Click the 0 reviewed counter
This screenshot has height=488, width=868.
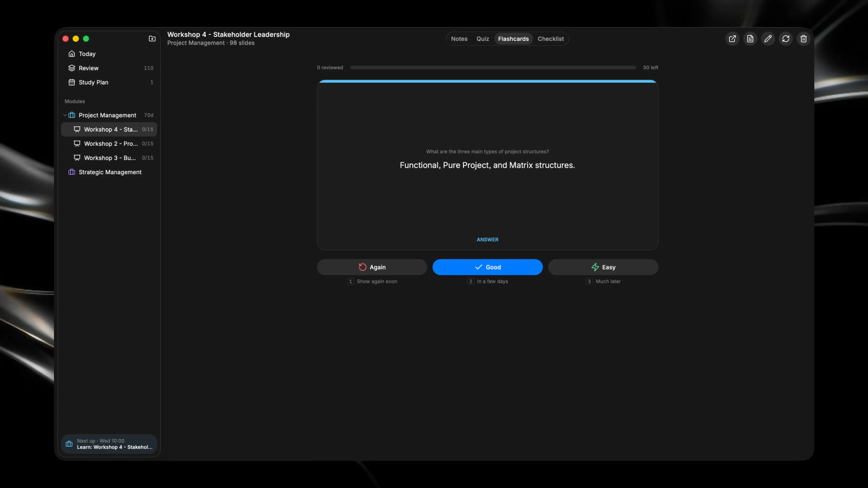click(330, 67)
